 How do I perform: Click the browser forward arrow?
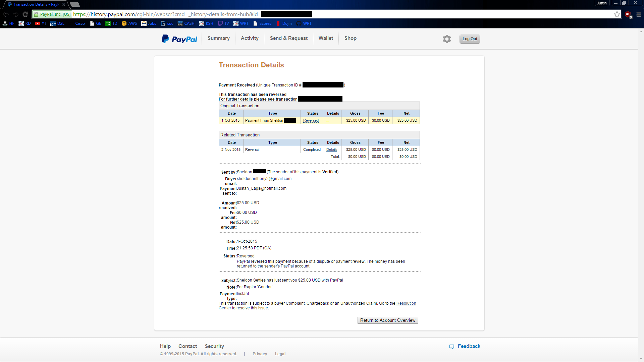pyautogui.click(x=15, y=14)
